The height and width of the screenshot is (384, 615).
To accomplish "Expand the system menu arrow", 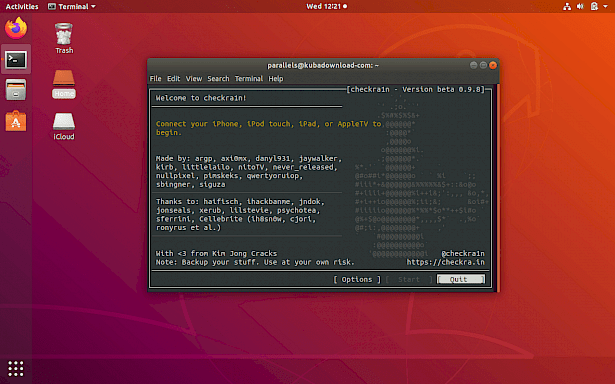I will pos(605,6).
